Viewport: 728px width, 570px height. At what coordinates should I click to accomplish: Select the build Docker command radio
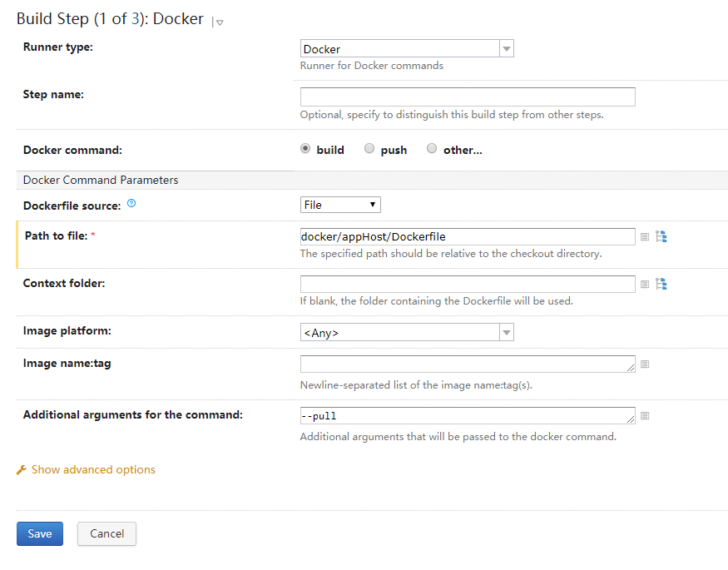click(305, 149)
